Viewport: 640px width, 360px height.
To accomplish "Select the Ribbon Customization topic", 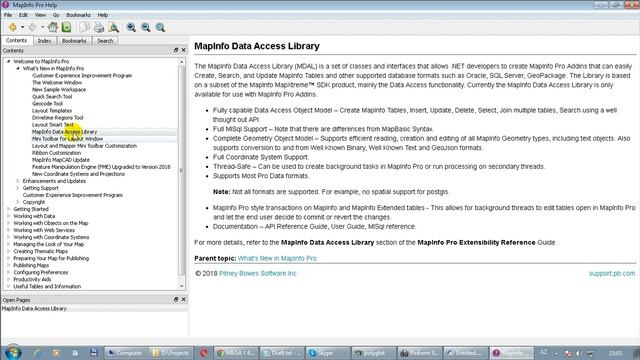I will (56, 153).
